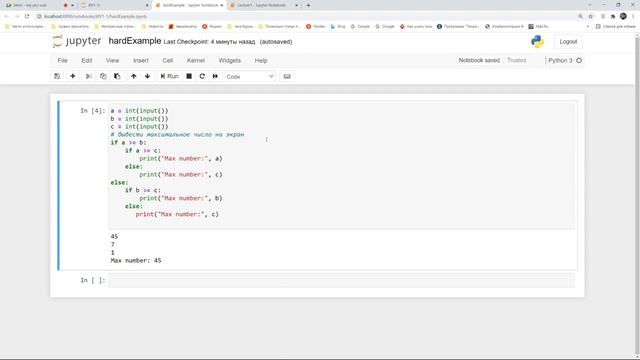Click the Trusted notebook indicator
640x360 pixels.
point(516,60)
